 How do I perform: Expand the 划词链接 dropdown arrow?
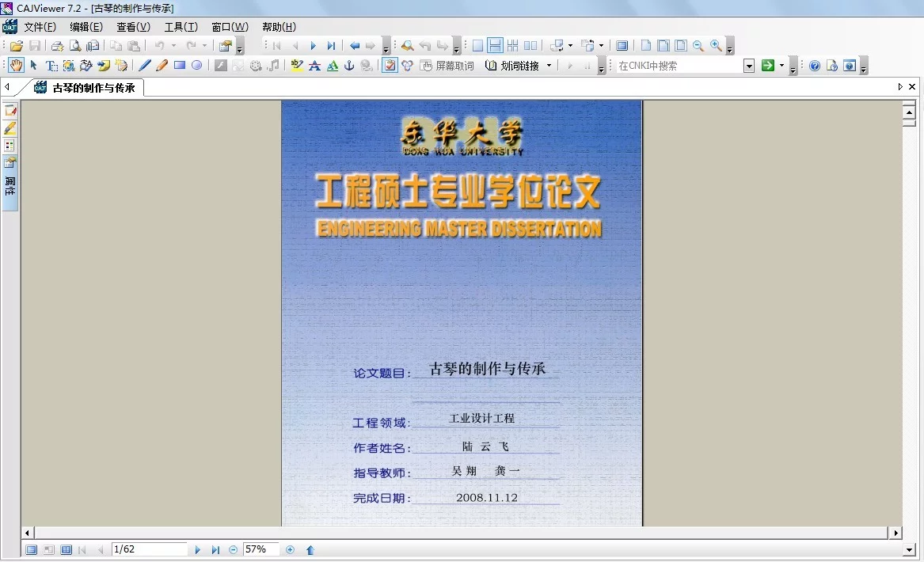tap(549, 66)
